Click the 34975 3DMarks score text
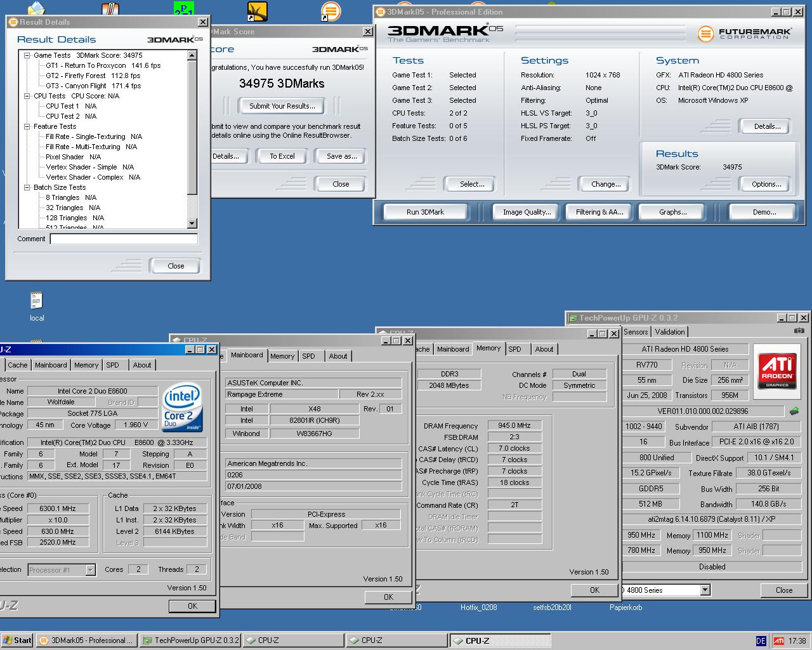 282,83
